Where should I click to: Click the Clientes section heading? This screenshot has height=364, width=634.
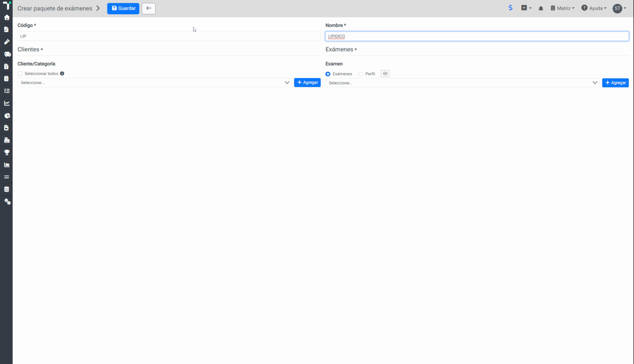click(x=30, y=49)
